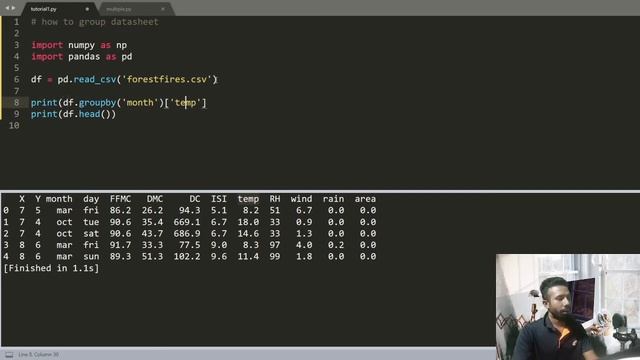640x360 pixels.
Task: Go to previous tab with left arrow
Action: (7, 8)
